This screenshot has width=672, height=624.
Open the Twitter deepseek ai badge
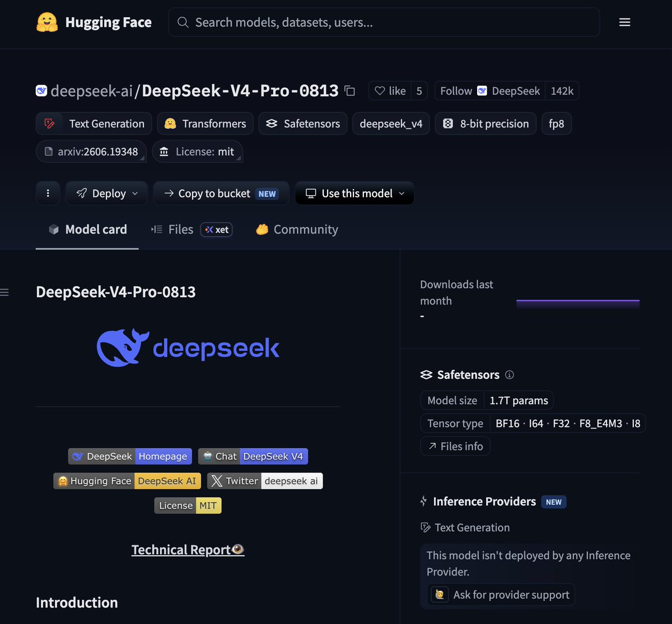(x=265, y=481)
